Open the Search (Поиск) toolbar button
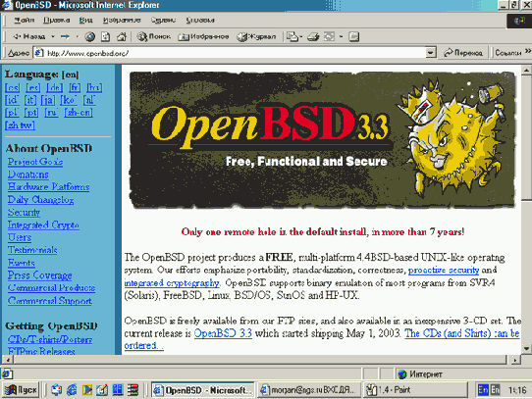532x399 pixels. [x=154, y=36]
